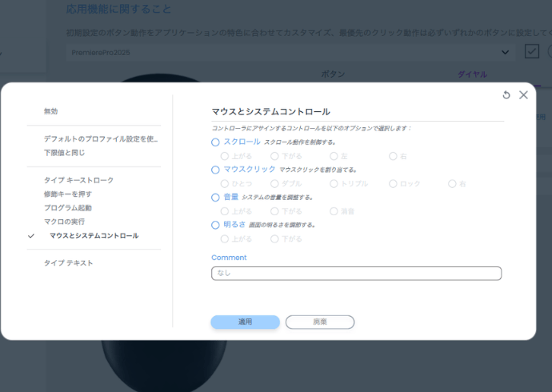Click the Comment text field
This screenshot has height=392, width=552.
356,274
